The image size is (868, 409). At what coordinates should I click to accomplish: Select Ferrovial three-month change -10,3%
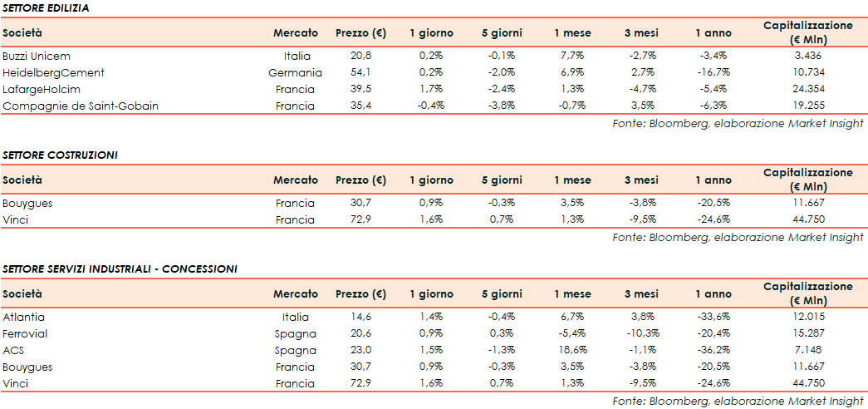[x=640, y=333]
